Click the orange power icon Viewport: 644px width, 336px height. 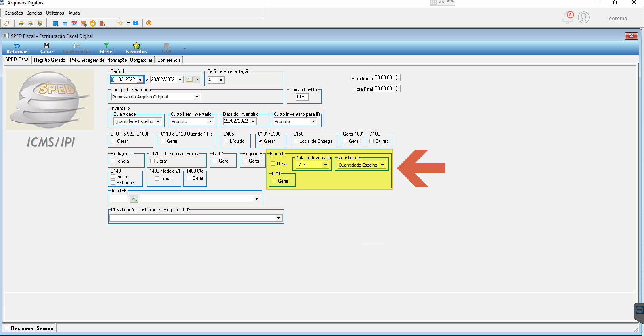coord(149,23)
